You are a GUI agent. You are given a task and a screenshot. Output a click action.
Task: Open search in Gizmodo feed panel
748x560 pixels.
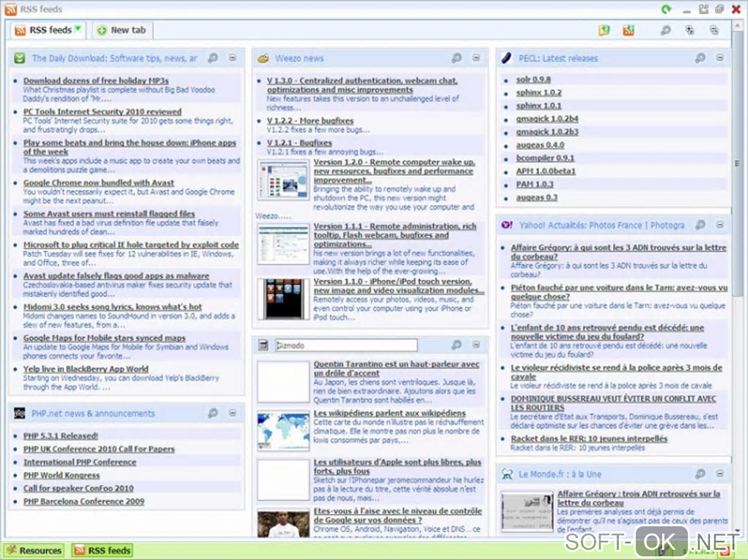point(457,345)
